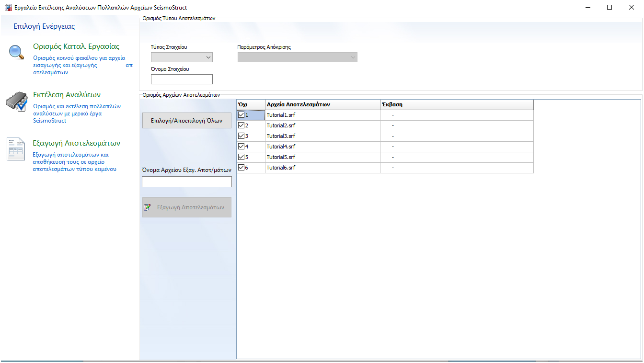Viewport: 644px width, 363px height.
Task: Uncheck the checkbox for Tutorial1.srf
Action: [241, 115]
